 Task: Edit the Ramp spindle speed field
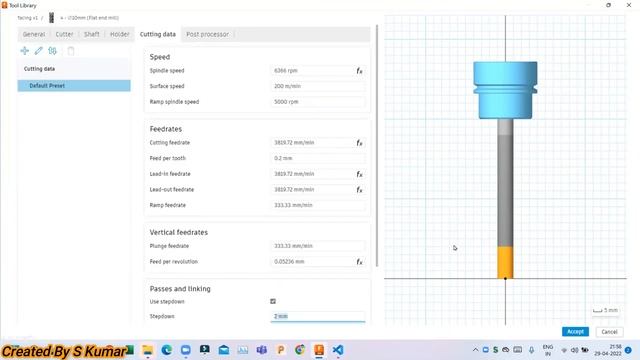(x=318, y=102)
